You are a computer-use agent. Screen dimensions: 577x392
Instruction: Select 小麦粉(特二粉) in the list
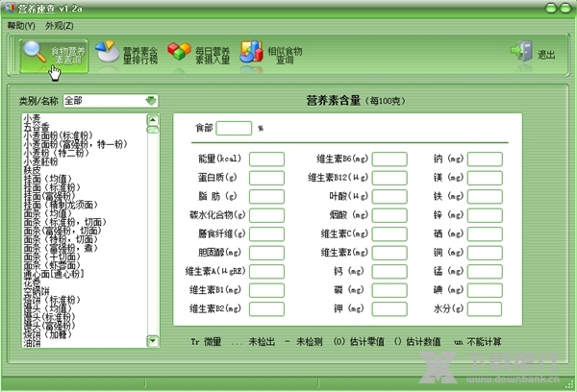[56, 153]
